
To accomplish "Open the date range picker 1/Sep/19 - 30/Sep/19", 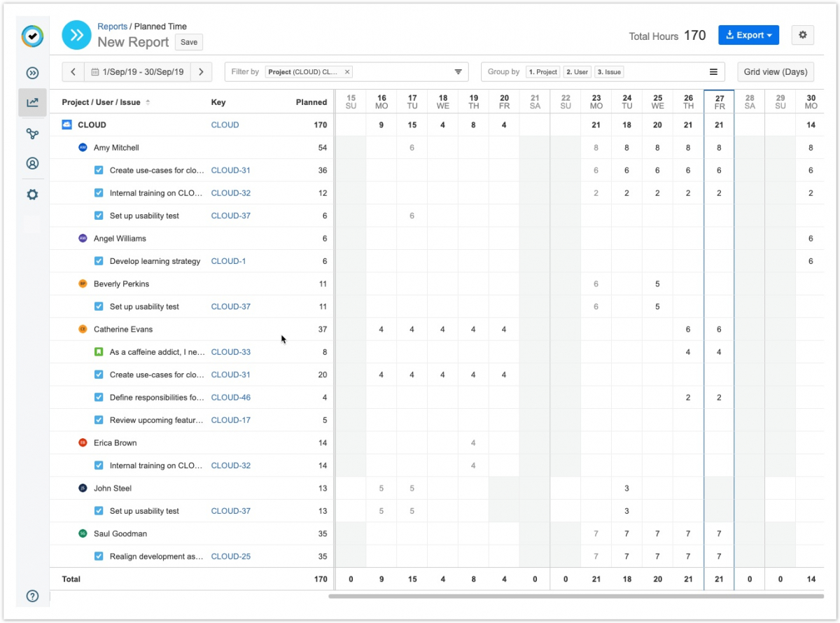I will click(137, 72).
